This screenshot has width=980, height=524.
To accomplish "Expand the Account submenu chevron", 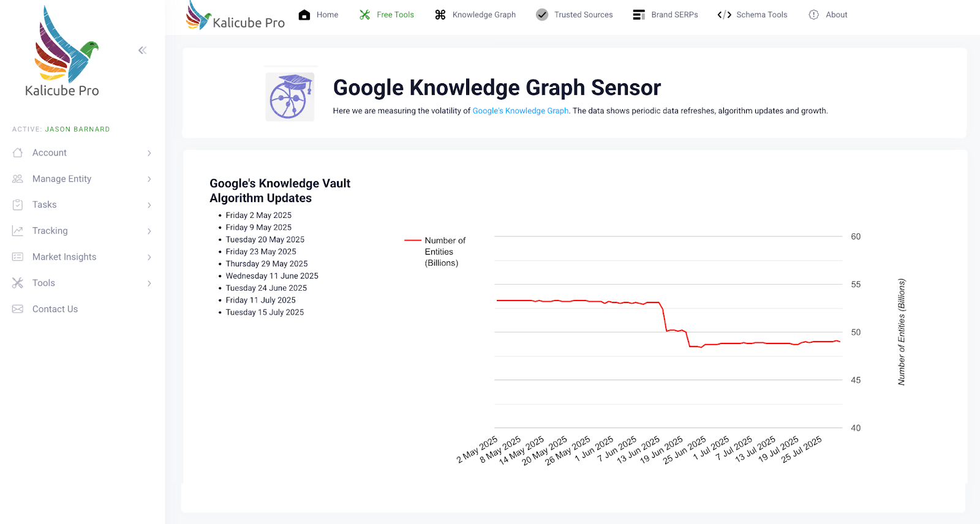I will (149, 153).
